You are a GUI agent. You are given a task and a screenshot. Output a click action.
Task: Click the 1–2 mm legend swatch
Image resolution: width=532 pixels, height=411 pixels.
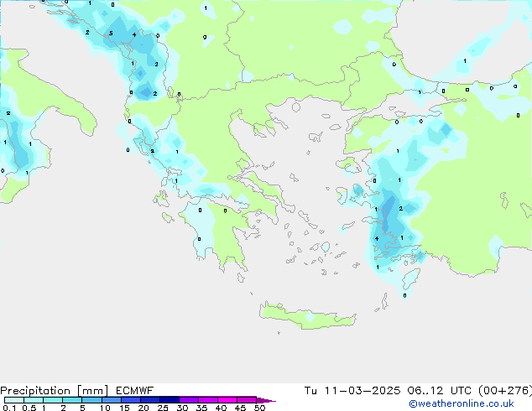point(53,400)
